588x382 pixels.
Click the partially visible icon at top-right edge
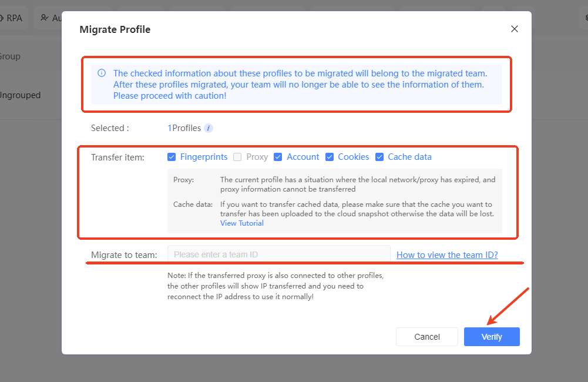coord(585,18)
